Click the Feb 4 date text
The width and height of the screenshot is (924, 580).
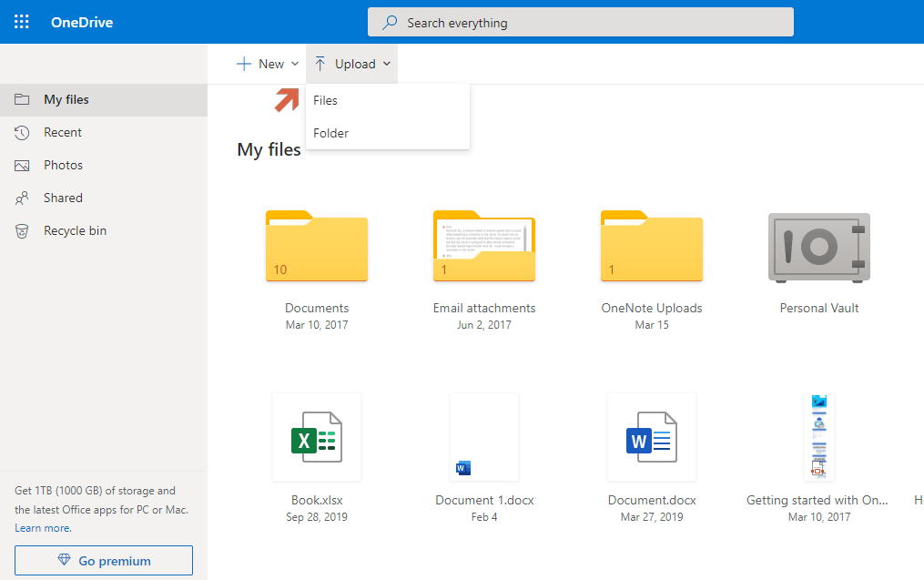[484, 517]
